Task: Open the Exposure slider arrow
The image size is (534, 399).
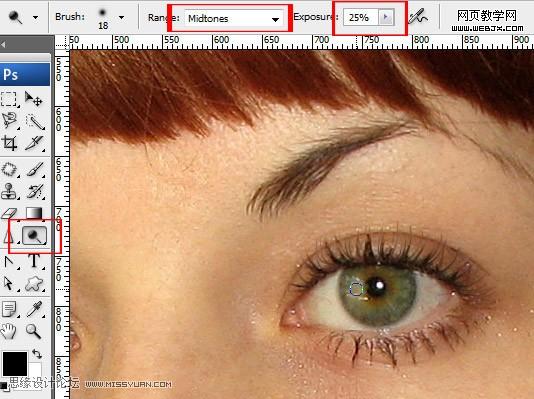Action: point(386,17)
